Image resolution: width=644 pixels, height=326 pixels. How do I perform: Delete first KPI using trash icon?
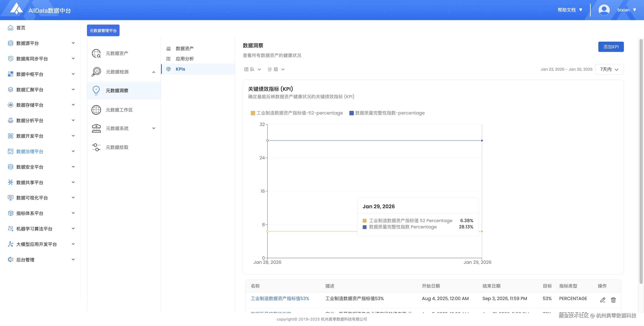[x=613, y=300]
